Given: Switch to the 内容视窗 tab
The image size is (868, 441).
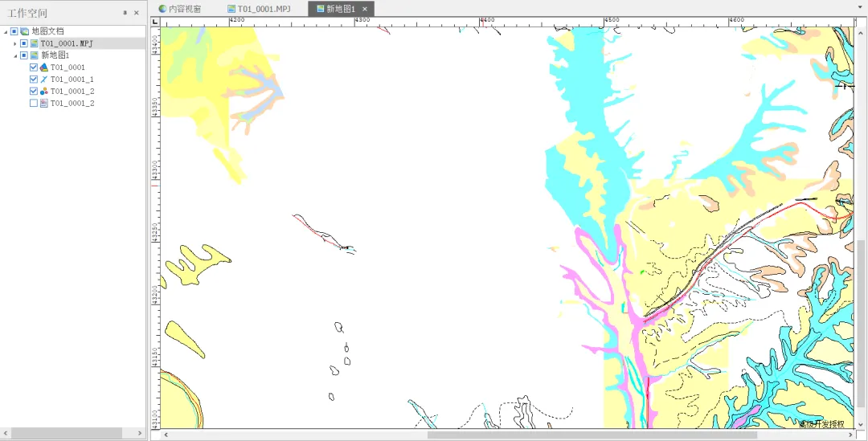Looking at the screenshot, I should pos(179,9).
